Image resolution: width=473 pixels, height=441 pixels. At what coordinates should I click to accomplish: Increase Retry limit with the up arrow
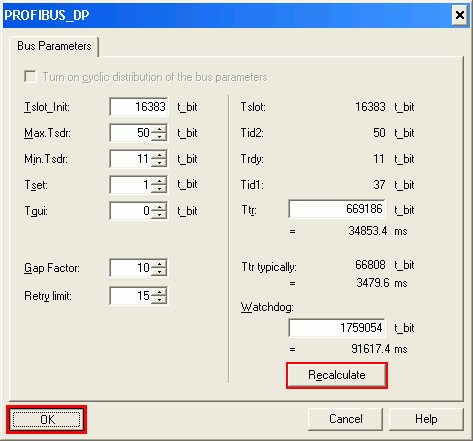(x=159, y=292)
